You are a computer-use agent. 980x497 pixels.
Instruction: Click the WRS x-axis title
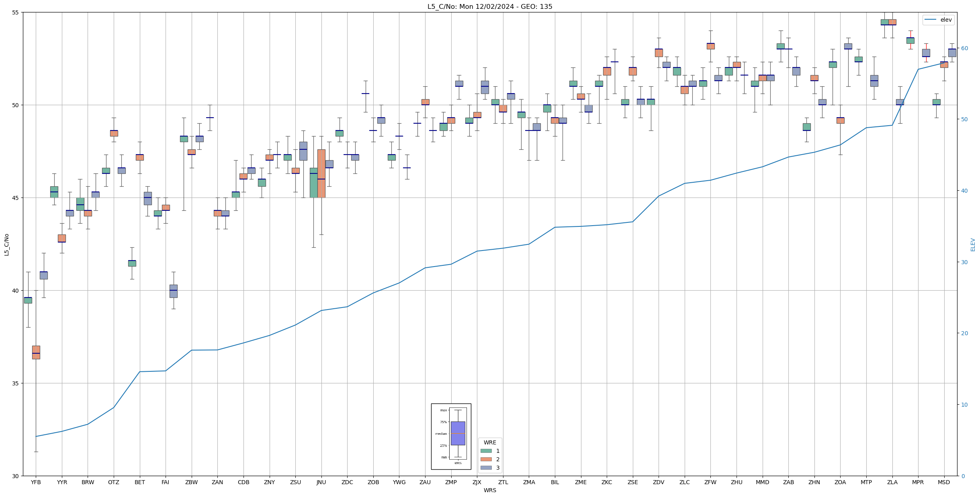pyautogui.click(x=489, y=490)
